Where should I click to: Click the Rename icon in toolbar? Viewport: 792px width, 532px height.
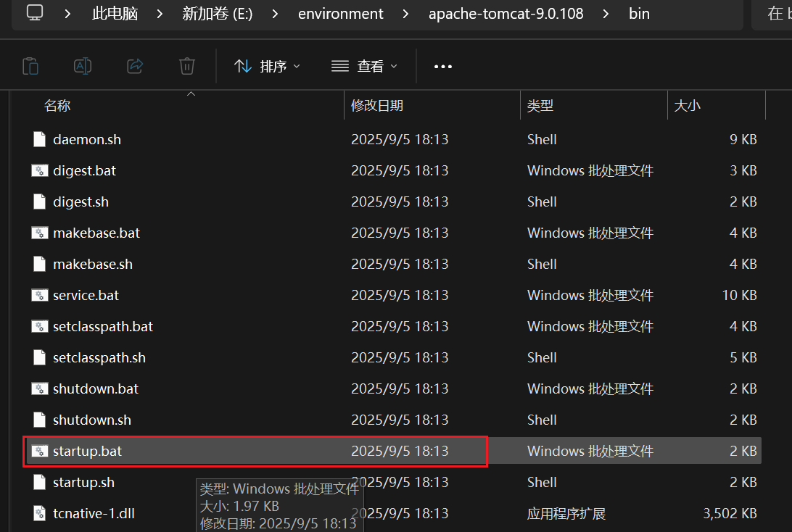[x=83, y=66]
